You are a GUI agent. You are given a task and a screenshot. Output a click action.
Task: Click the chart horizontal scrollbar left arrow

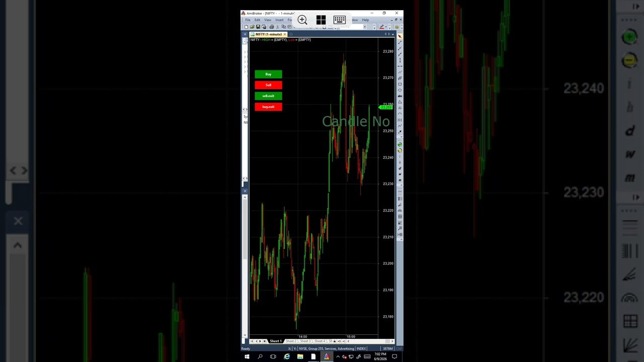[x=348, y=341]
